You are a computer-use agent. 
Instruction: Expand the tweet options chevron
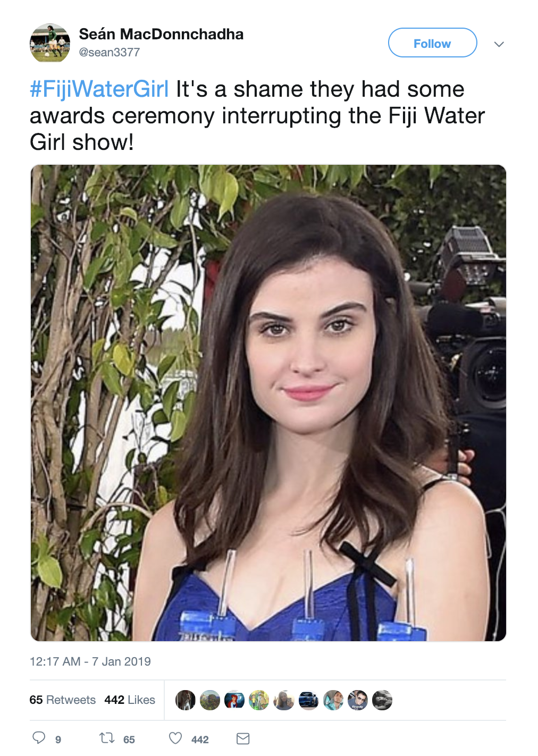499,44
